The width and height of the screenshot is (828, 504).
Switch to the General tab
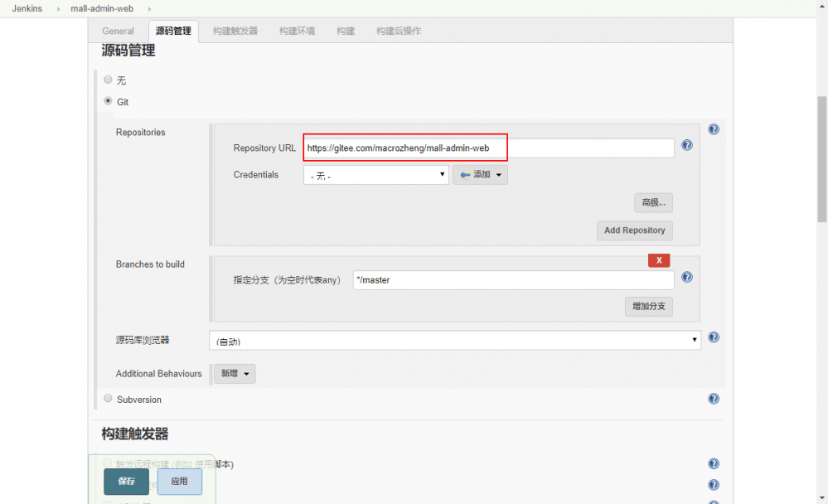point(118,31)
